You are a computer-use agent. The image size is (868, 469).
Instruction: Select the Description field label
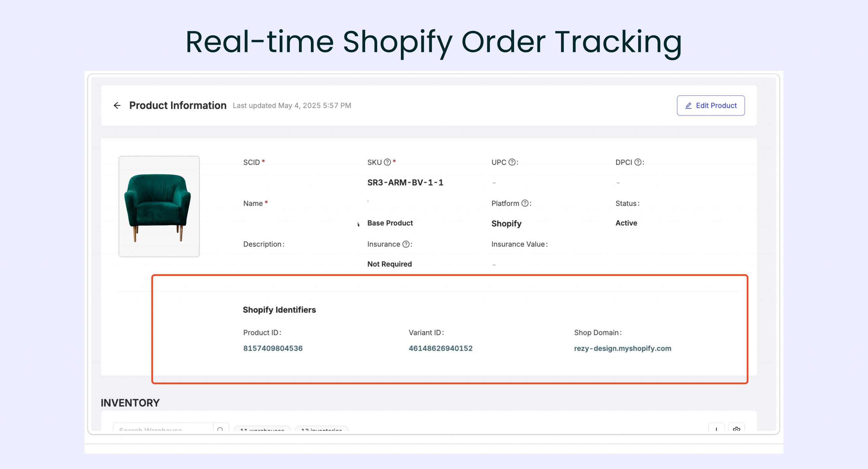(x=264, y=244)
